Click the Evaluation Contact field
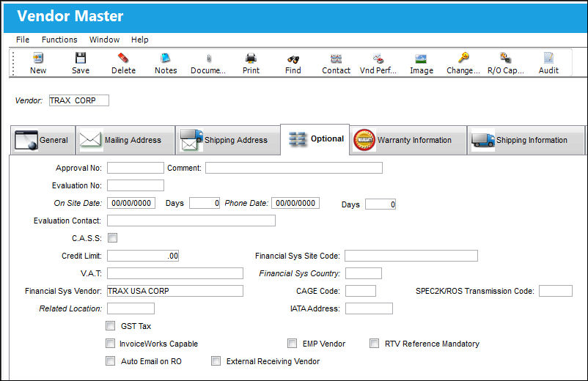 coord(191,221)
